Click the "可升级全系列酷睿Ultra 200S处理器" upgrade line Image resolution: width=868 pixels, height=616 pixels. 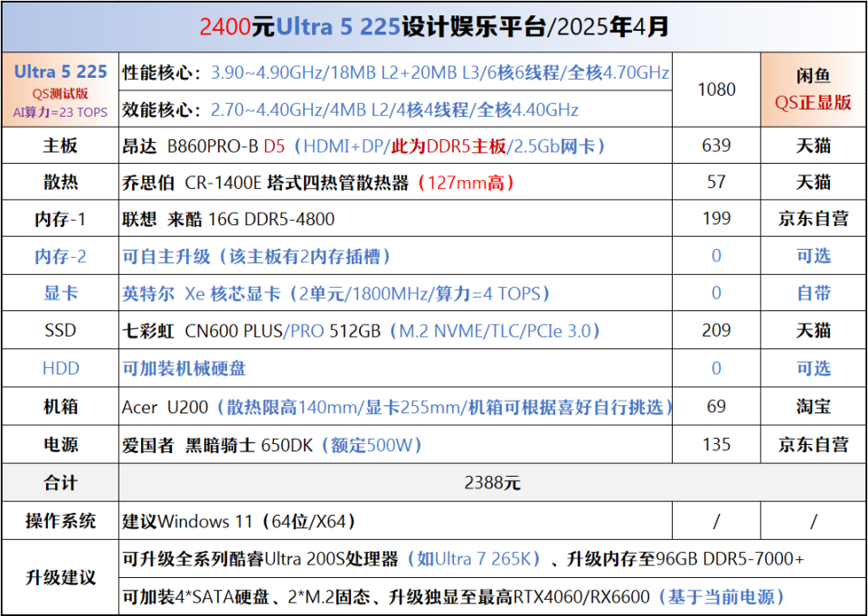pyautogui.click(x=463, y=559)
